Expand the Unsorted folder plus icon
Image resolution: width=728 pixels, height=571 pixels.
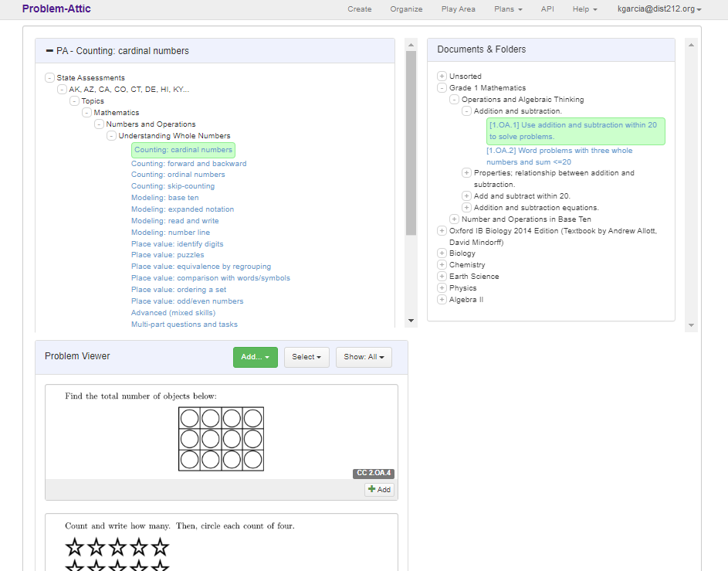442,76
